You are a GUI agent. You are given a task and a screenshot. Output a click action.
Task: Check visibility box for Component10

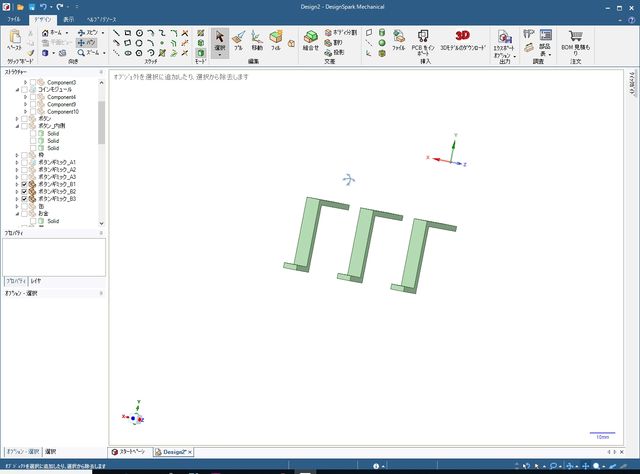click(33, 111)
